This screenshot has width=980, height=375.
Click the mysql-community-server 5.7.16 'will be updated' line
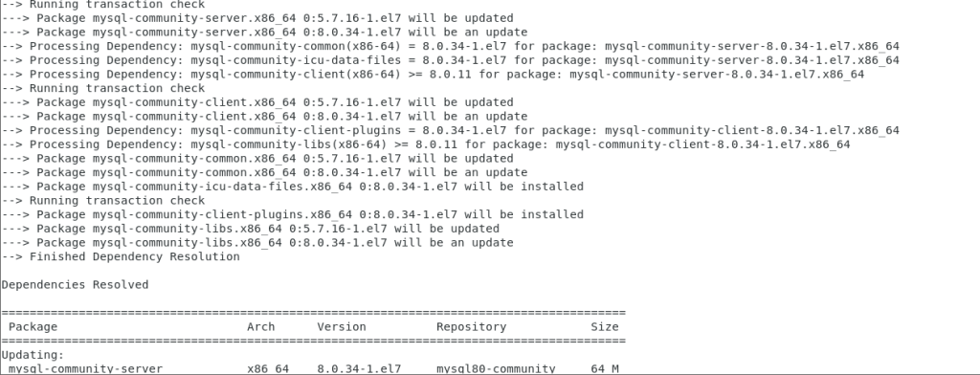[x=257, y=18]
